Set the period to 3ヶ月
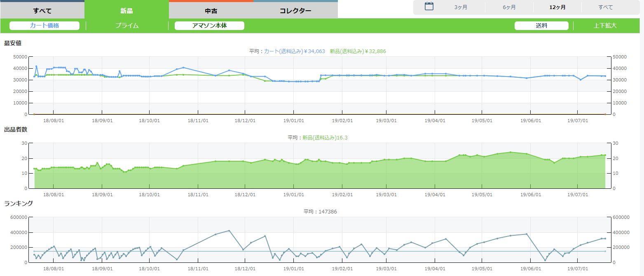 [x=461, y=7]
